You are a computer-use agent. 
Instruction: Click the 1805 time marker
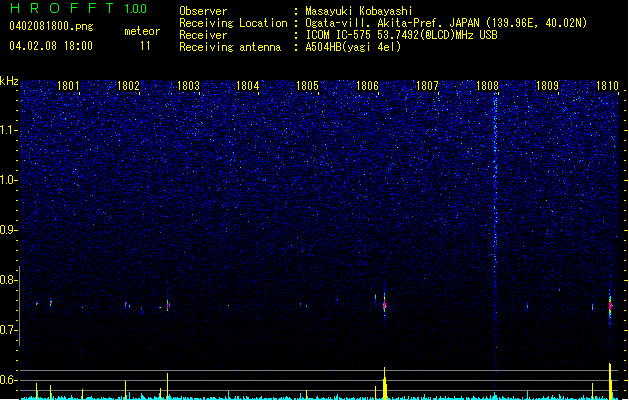(x=307, y=86)
